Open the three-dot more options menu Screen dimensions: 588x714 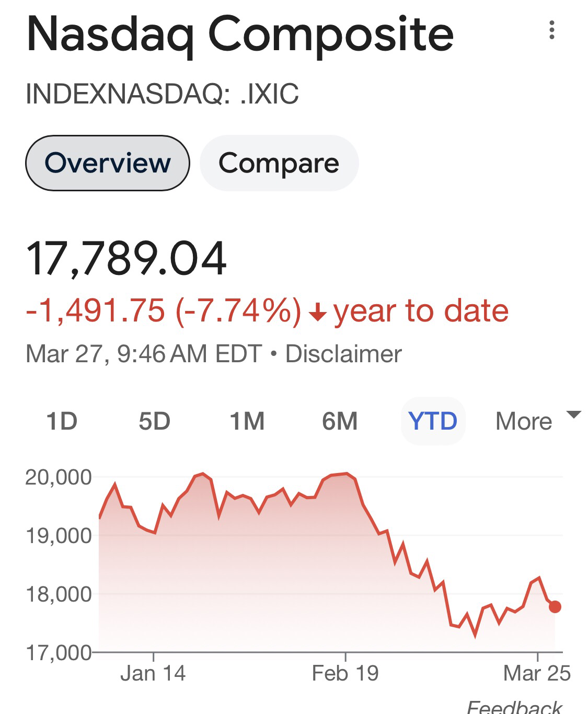(x=551, y=30)
